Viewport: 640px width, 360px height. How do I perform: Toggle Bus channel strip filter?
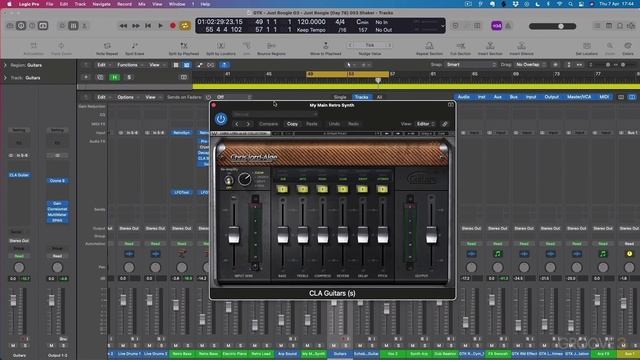point(513,97)
